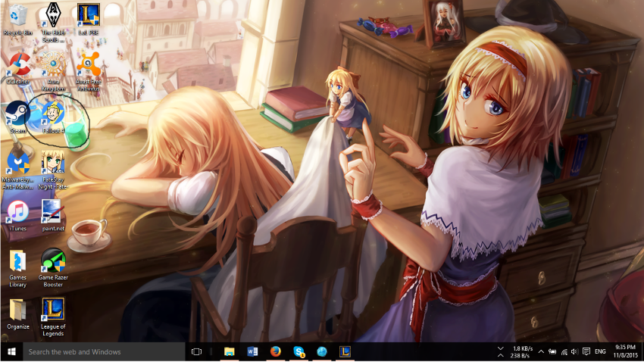Click the volume speaker tray icon
This screenshot has height=362, width=644.
coord(574,351)
